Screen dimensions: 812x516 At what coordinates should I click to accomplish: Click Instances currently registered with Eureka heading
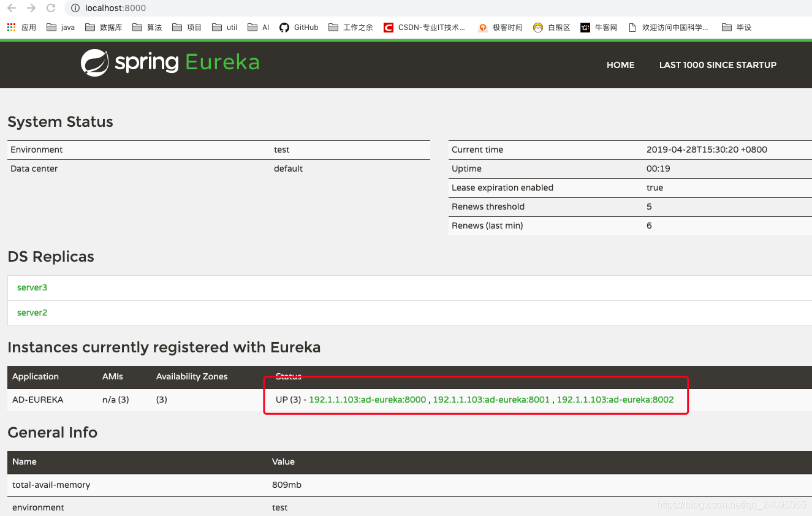(164, 347)
